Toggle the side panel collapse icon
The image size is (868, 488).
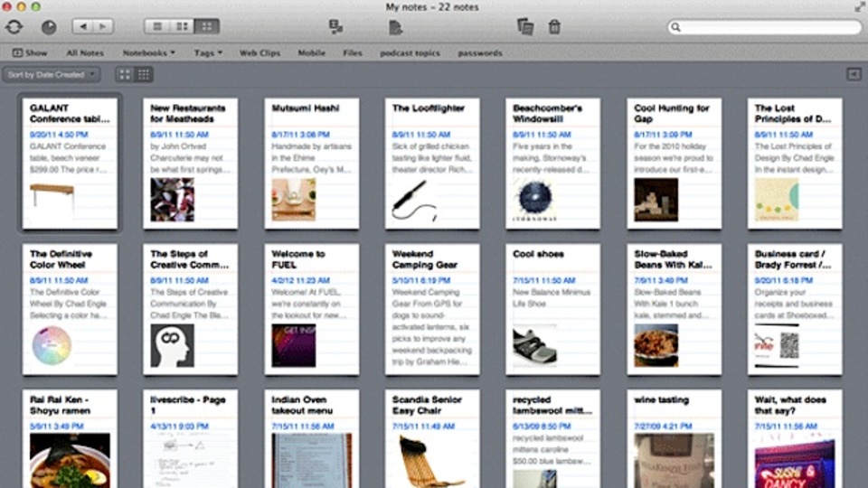coord(854,74)
